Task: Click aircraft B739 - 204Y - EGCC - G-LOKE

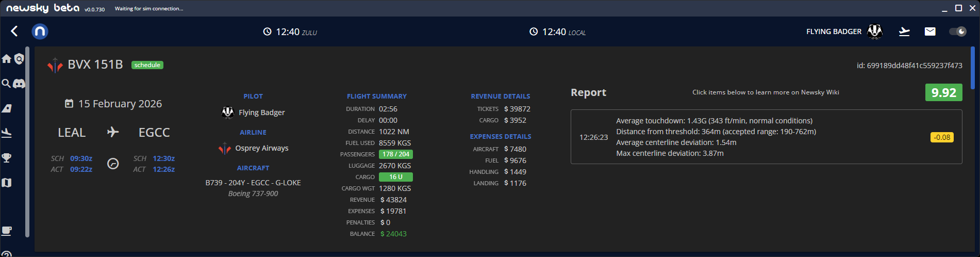Action: pyautogui.click(x=253, y=183)
